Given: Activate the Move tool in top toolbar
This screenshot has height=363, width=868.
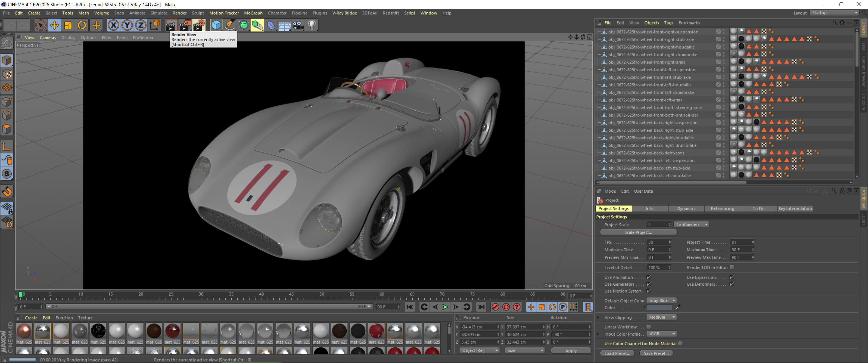Looking at the screenshot, I should [x=54, y=25].
